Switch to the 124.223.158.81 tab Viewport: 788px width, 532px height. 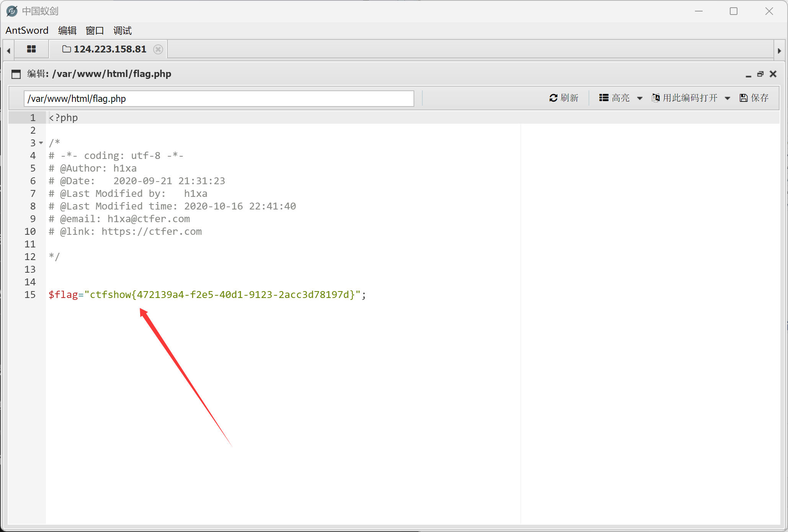click(110, 49)
